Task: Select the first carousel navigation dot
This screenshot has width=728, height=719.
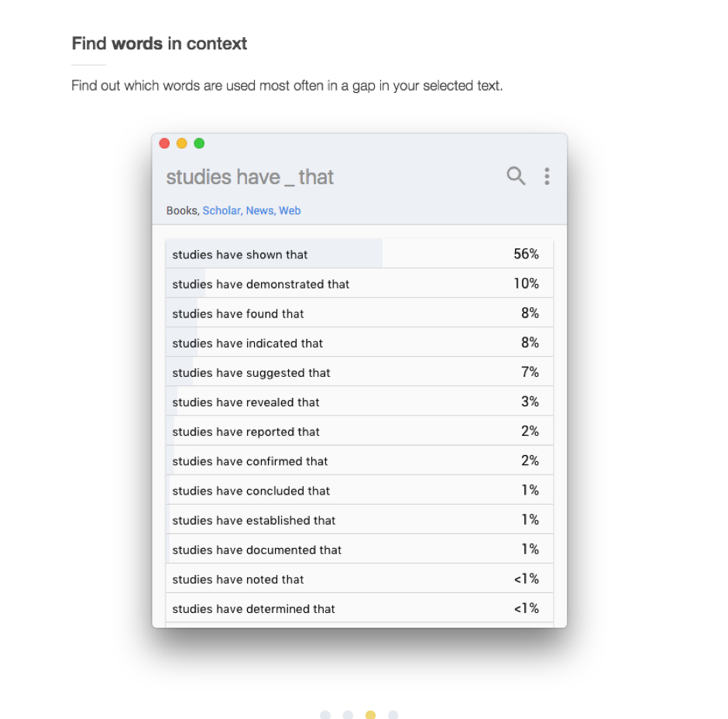Action: tap(325, 714)
